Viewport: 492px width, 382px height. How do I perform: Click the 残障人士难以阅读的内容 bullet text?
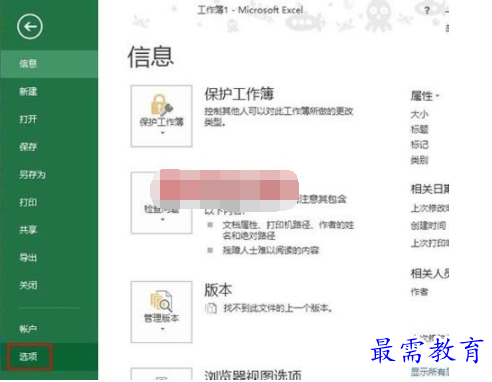coord(271,250)
